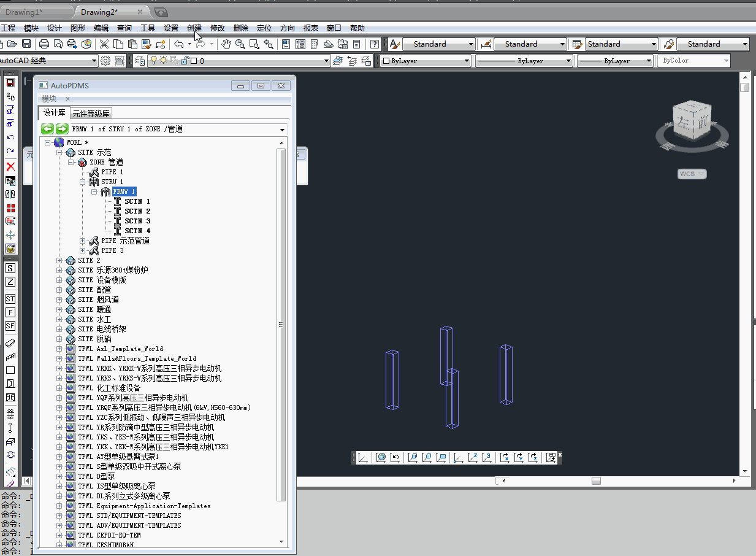
Task: Select SCTN 3 in the tree
Action: tap(137, 221)
